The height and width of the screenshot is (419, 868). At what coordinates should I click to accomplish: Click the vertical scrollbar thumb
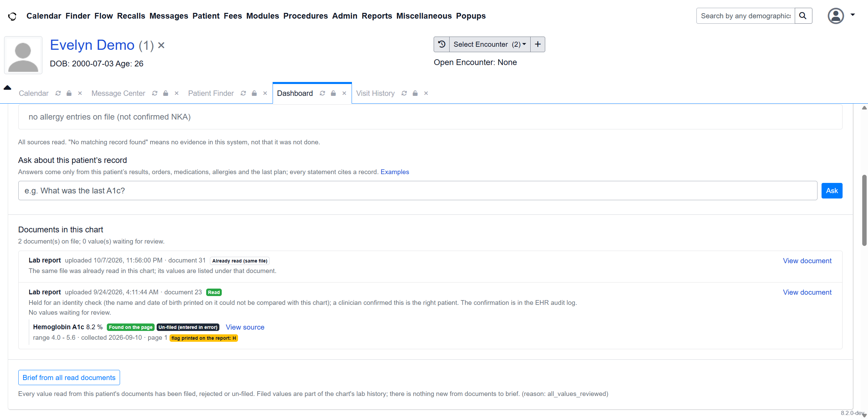(864, 210)
